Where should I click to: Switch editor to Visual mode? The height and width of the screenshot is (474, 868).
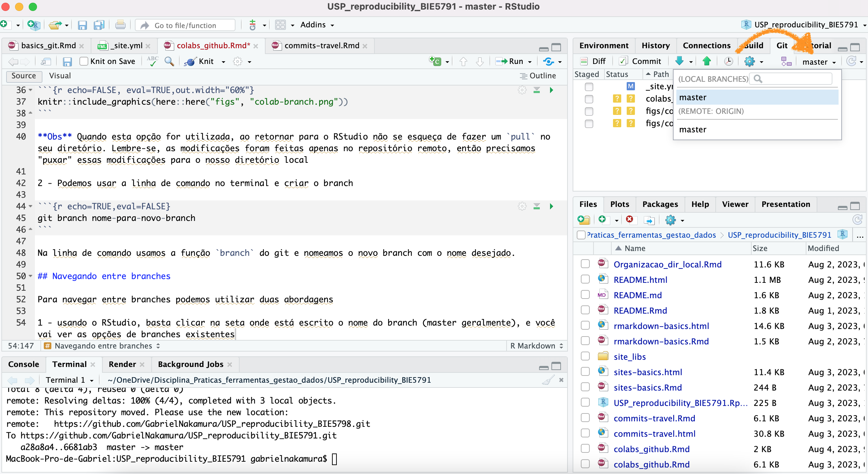pos(60,76)
